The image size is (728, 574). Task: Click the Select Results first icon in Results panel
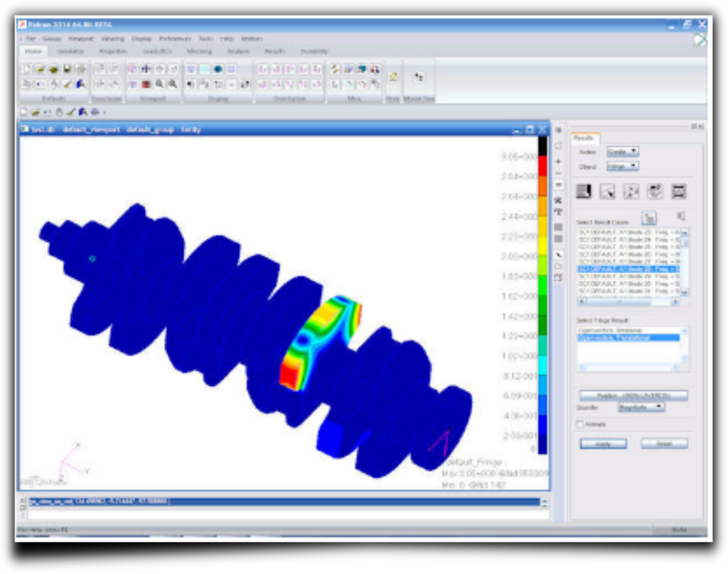[584, 192]
